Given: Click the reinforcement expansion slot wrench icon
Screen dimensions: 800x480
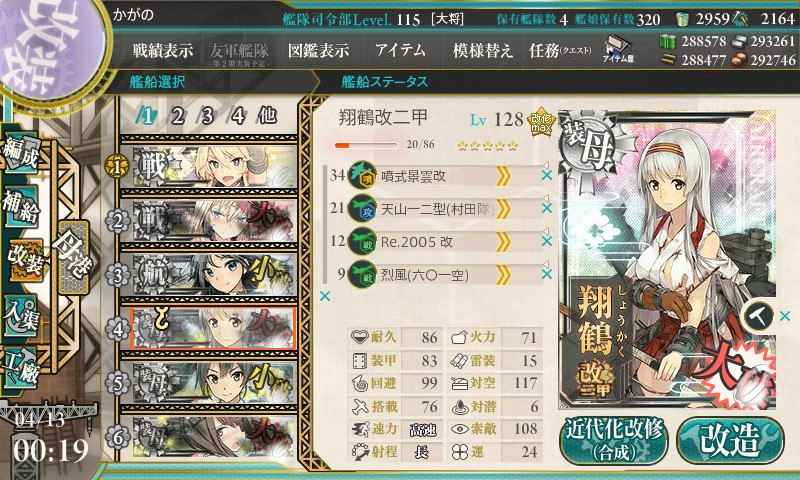Looking at the screenshot, I should [758, 316].
